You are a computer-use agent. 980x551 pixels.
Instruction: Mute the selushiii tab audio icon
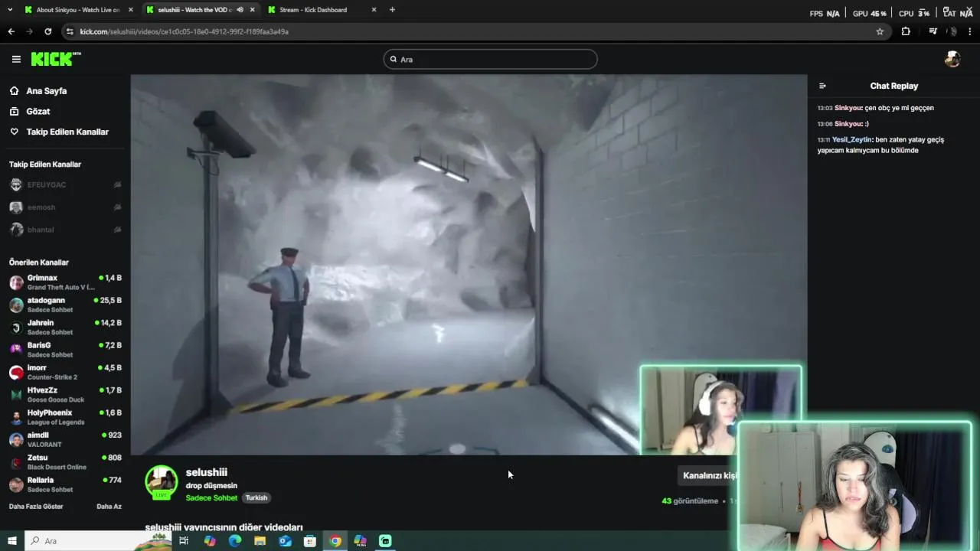pyautogui.click(x=240, y=10)
